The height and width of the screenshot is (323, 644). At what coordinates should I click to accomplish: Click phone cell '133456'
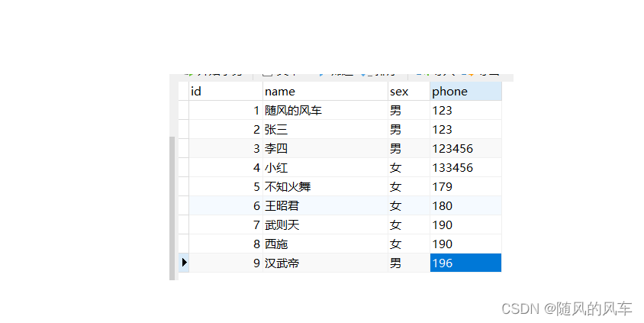pyautogui.click(x=465, y=168)
